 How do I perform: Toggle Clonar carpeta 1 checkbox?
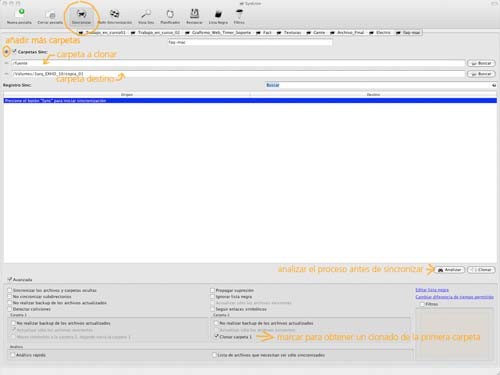[217, 337]
